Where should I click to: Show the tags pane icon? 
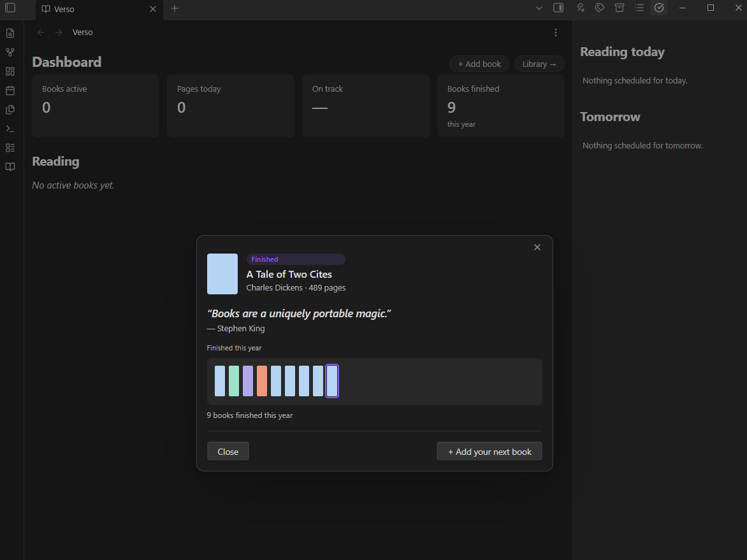pos(600,8)
